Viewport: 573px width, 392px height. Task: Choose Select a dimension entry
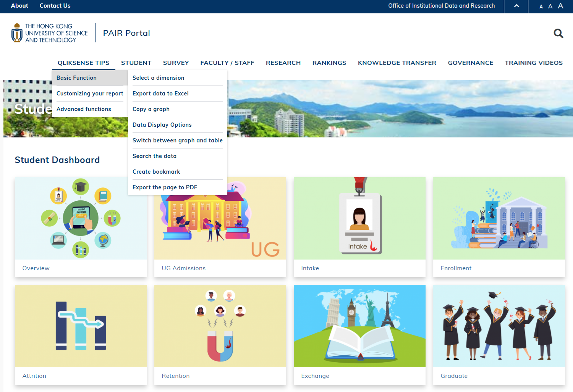coord(178,78)
